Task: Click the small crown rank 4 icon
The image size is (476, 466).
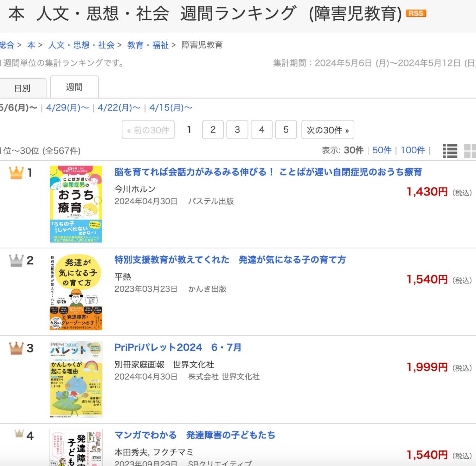Action: click(19, 433)
